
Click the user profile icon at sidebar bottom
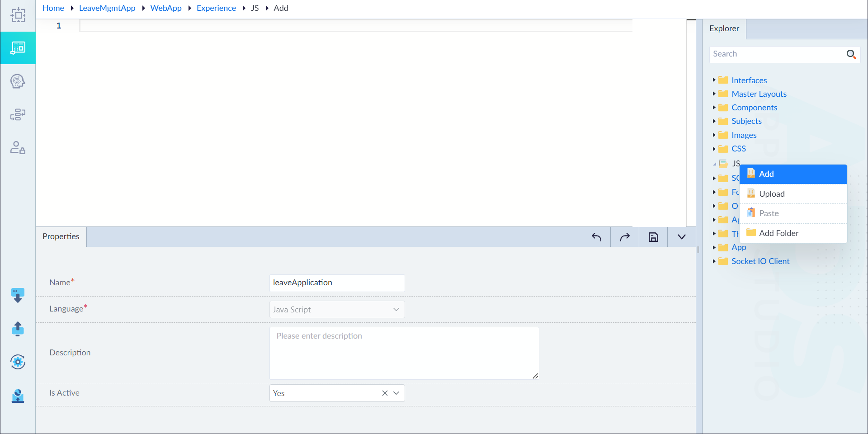pos(18,396)
